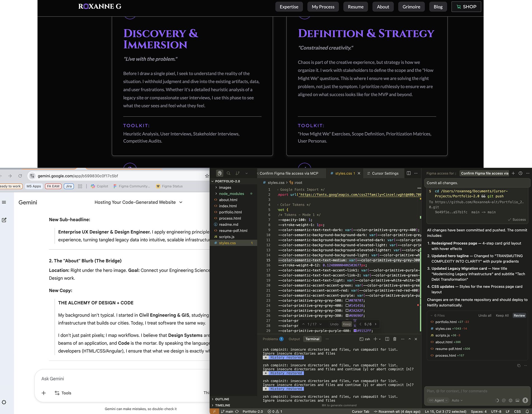Click the Keep All button

point(502,315)
